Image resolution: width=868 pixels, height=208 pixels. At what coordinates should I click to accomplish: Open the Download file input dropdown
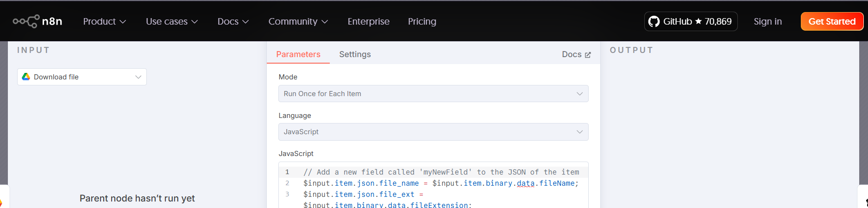[x=82, y=77]
